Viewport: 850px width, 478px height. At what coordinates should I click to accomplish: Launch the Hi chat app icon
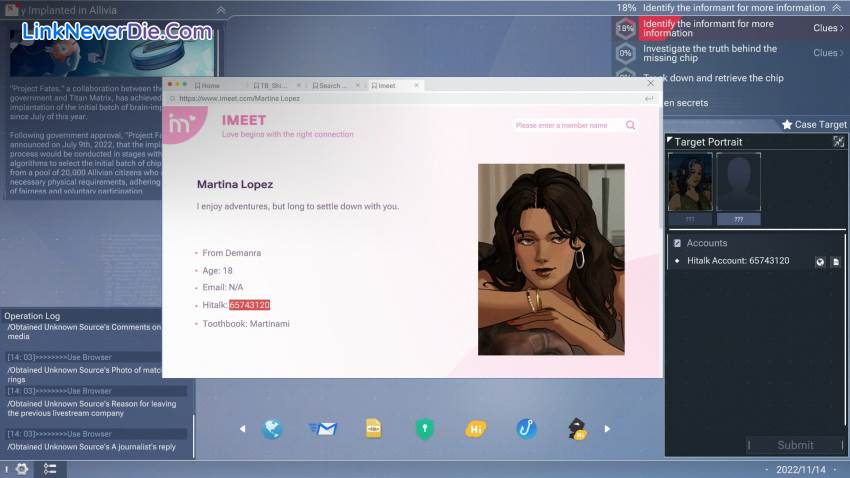pyautogui.click(x=476, y=429)
